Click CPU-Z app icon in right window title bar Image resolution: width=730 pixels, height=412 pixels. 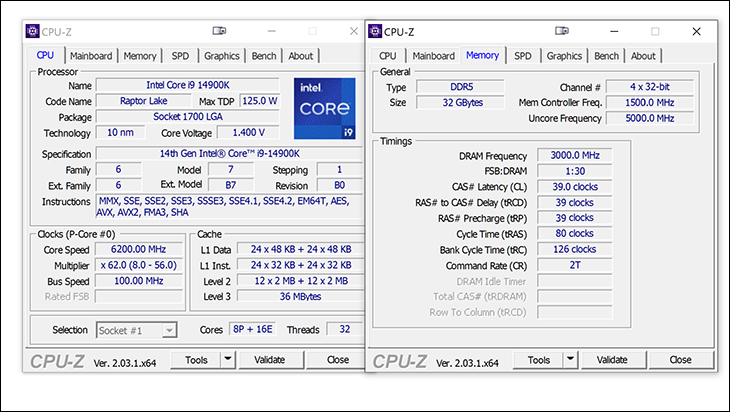(x=375, y=31)
